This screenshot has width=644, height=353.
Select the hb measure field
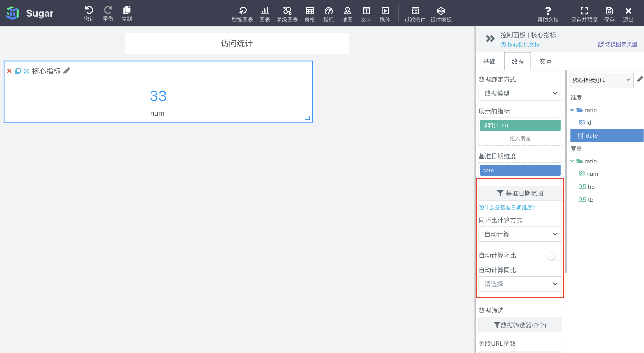[586, 187]
